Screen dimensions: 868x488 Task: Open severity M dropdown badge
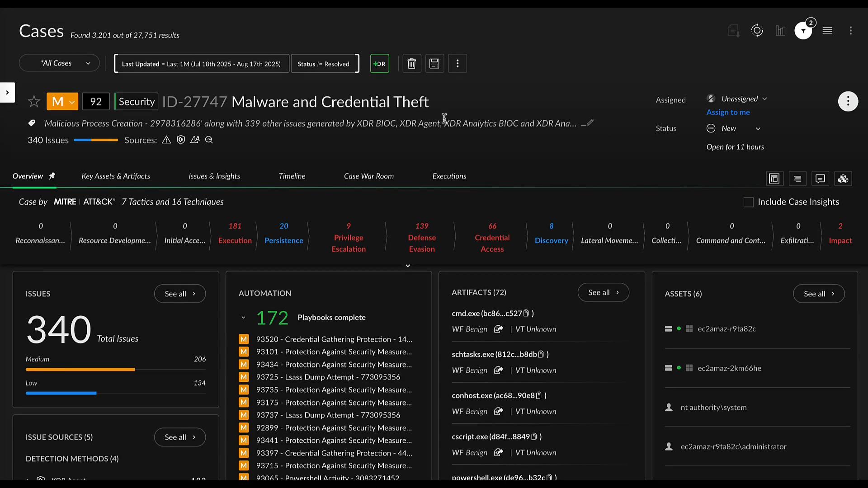click(62, 102)
